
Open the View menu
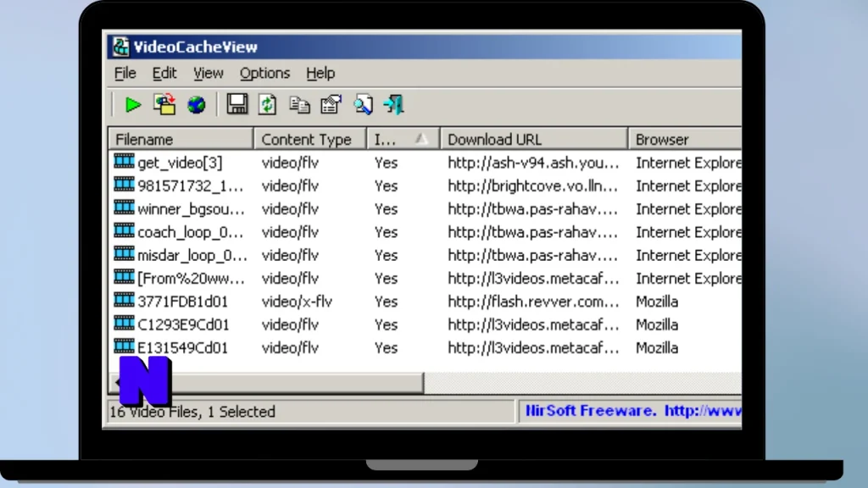(209, 73)
